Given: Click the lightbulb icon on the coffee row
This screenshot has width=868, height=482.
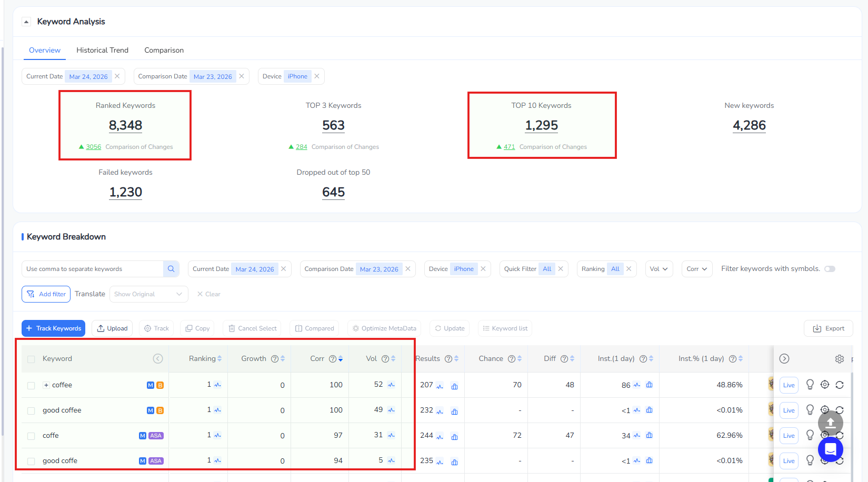Looking at the screenshot, I should coord(810,385).
